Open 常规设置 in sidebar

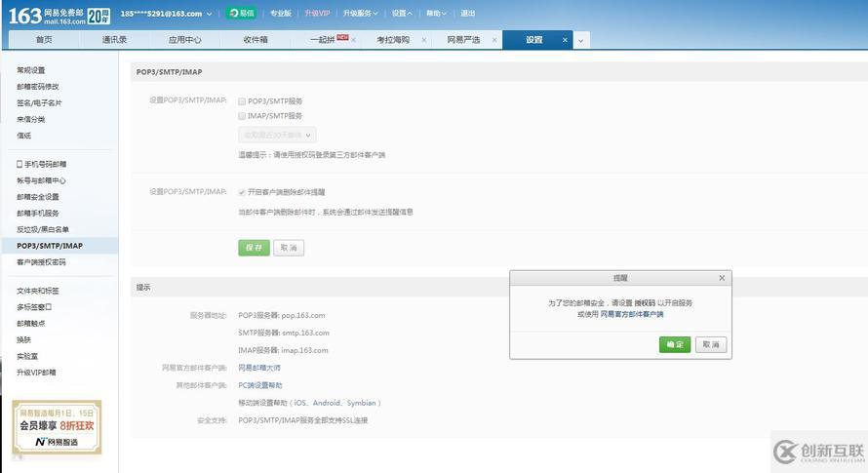[x=31, y=70]
